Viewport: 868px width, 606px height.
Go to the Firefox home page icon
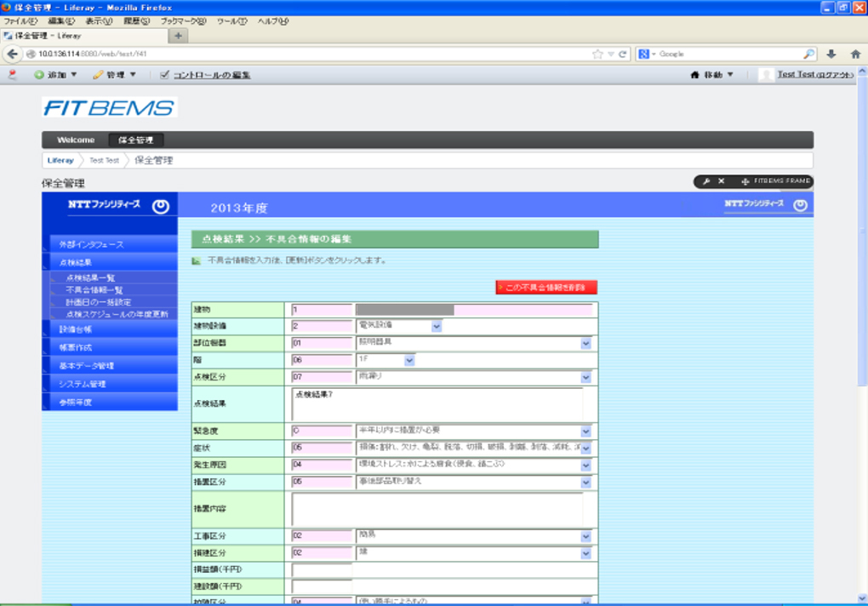tap(854, 54)
